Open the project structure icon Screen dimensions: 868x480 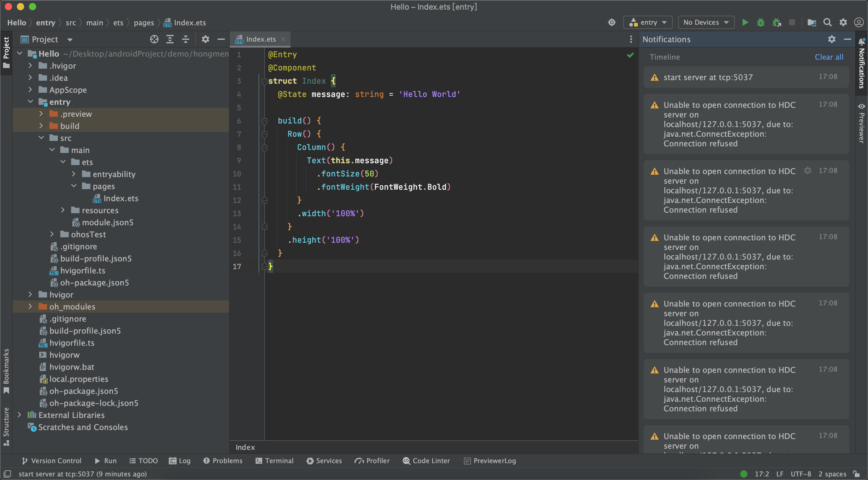[x=812, y=23]
